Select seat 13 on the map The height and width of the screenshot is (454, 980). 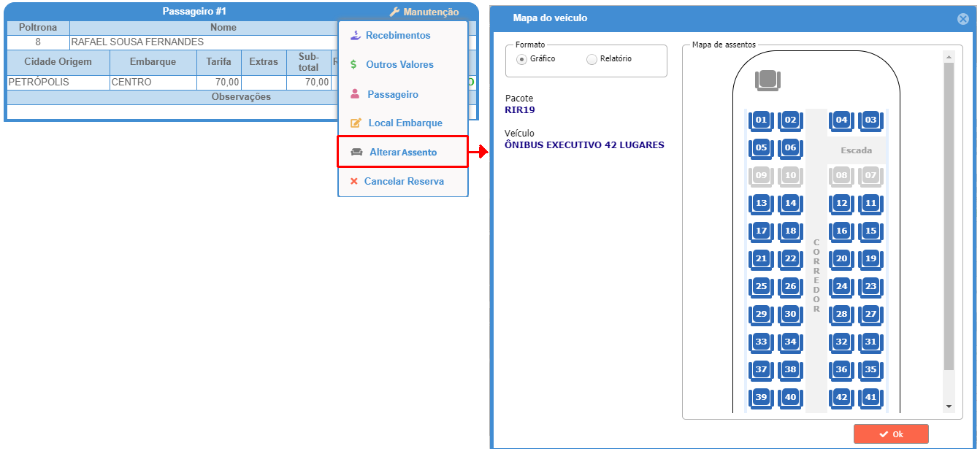click(x=761, y=204)
